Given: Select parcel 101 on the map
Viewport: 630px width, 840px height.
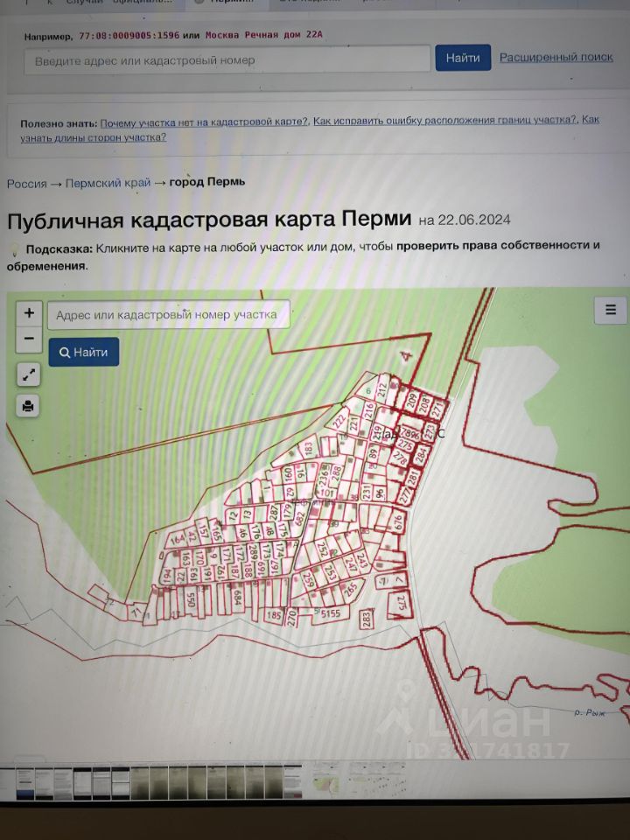Looking at the screenshot, I should point(326,493).
